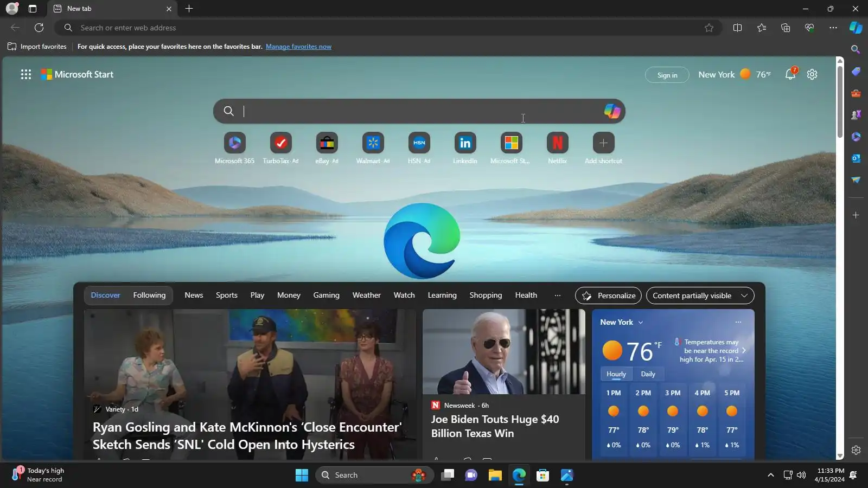Open the Outlook icon in the sidebar

click(x=856, y=158)
